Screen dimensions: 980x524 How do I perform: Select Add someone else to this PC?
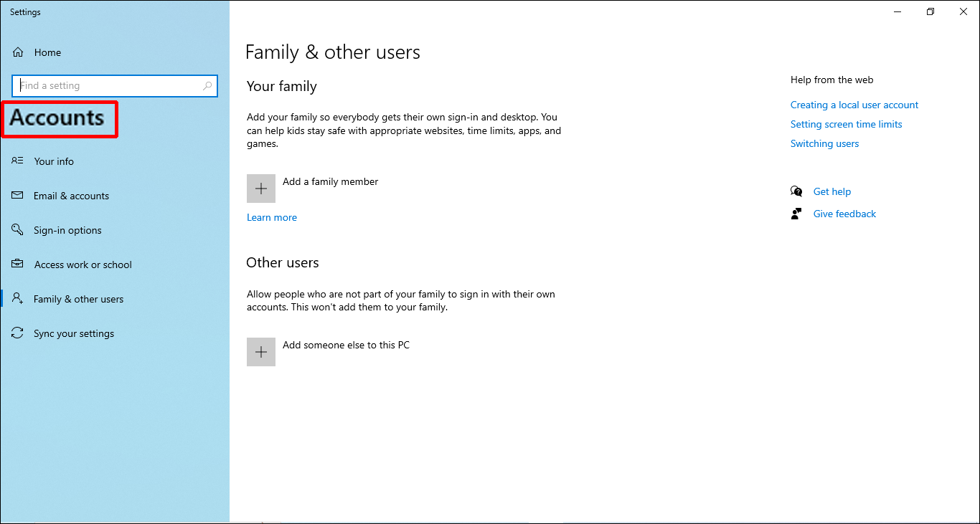point(346,345)
